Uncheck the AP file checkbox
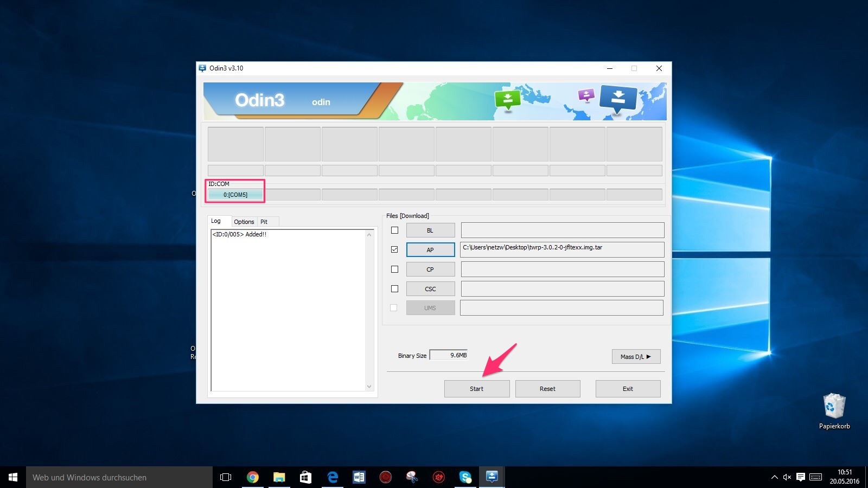 click(394, 249)
